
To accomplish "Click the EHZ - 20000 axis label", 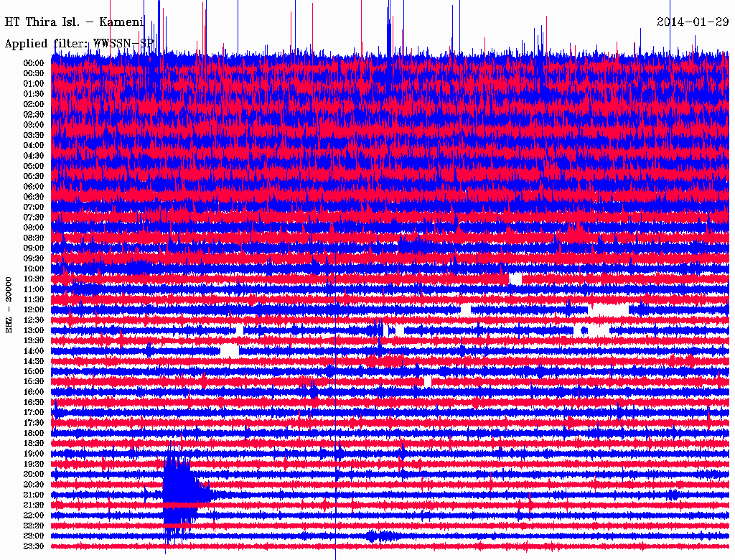I will (9, 304).
